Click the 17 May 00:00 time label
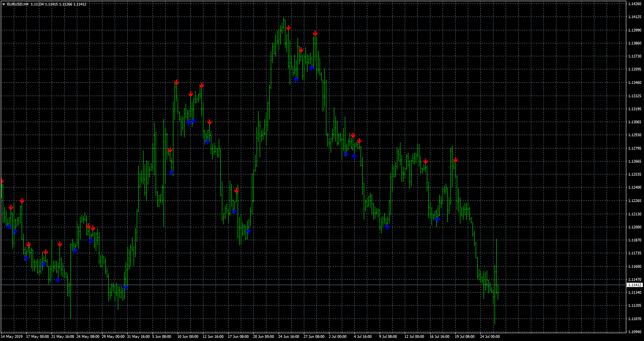Viewport: 644px width, 341px height. [37, 336]
